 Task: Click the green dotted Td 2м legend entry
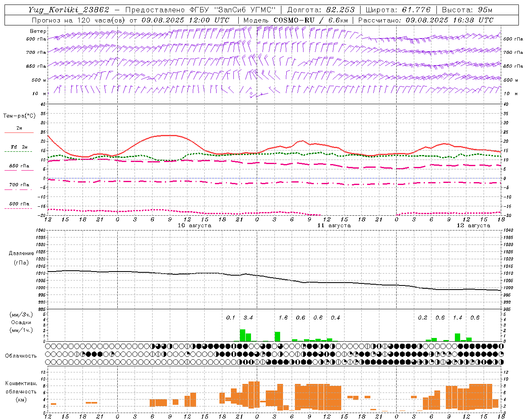tap(19, 147)
